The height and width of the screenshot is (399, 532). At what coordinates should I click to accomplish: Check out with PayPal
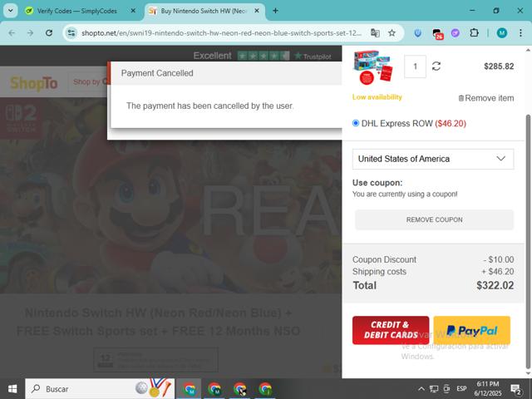pos(471,330)
